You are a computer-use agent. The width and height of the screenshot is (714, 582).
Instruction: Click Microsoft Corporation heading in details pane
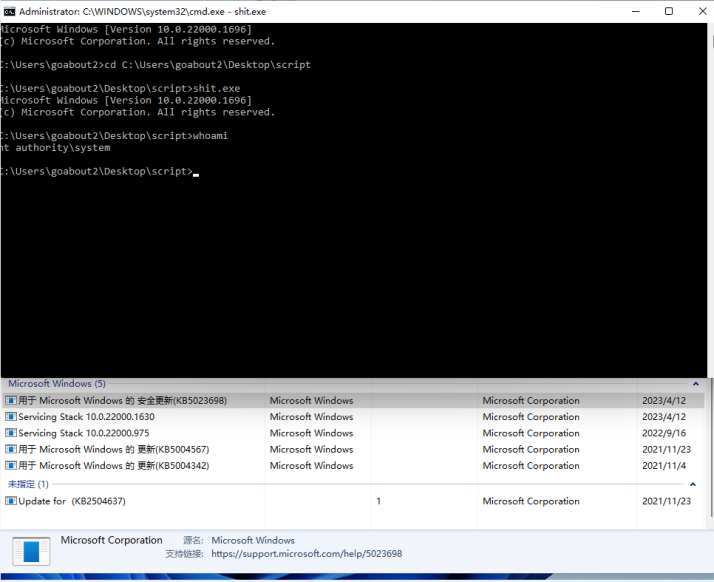112,540
